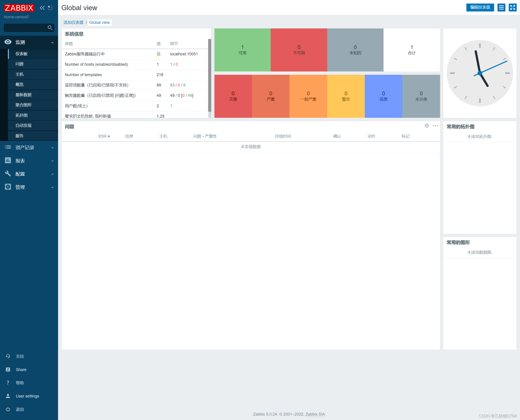Select 拓扑图 maps menu item

[22, 115]
